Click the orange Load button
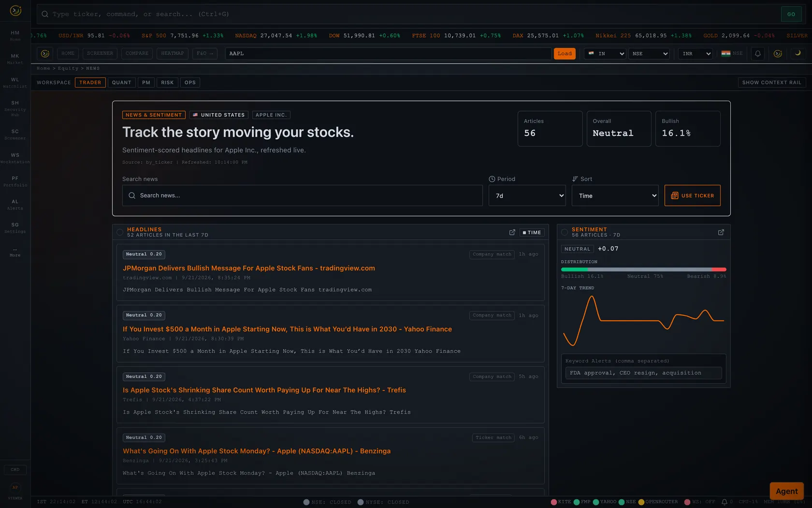The height and width of the screenshot is (508, 812). (x=565, y=54)
